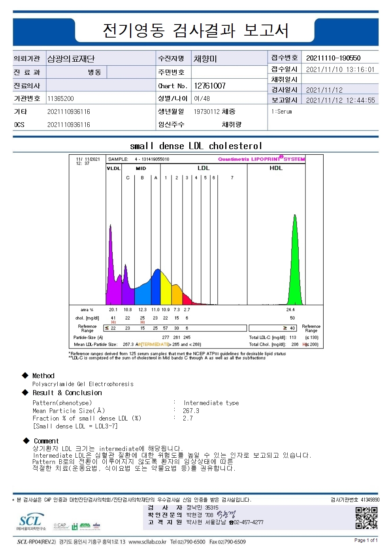Click the specimen type 1:Serum
Screen dimensions: 392x555
(x=282, y=112)
